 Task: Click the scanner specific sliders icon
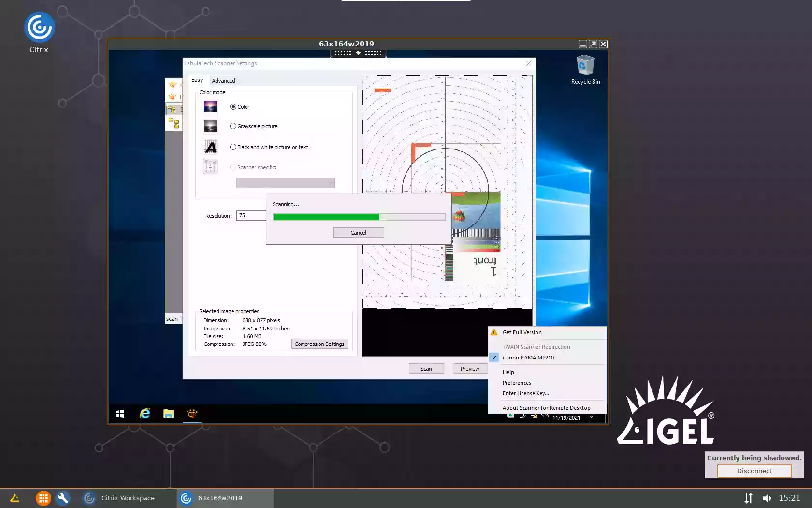(x=210, y=166)
